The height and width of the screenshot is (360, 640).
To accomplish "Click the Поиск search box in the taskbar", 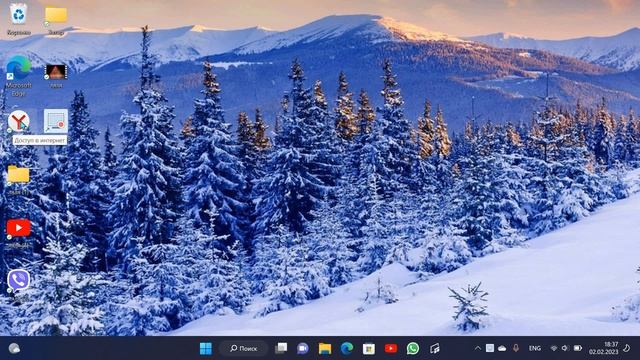I will coord(244,348).
